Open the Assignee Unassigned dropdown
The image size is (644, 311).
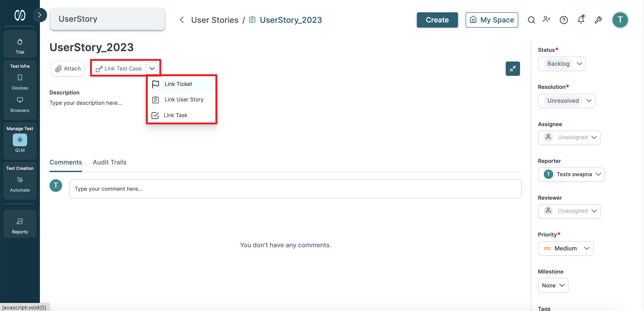coord(569,138)
